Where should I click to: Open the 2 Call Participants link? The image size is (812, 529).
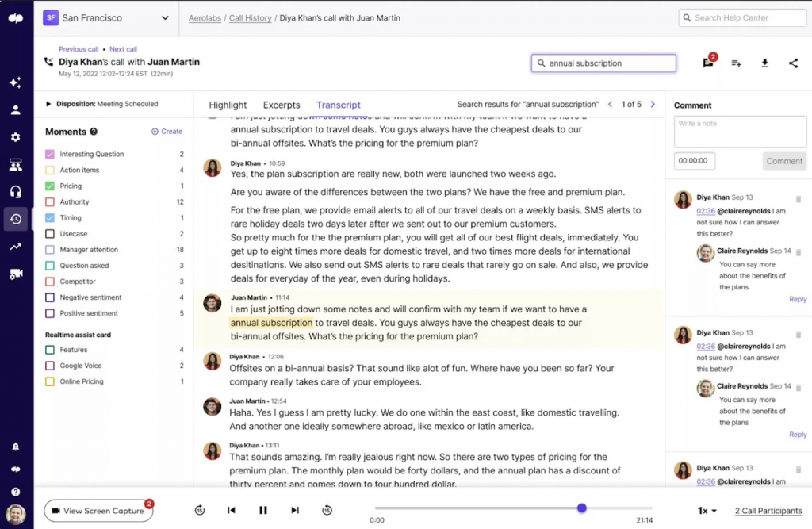tap(768, 511)
